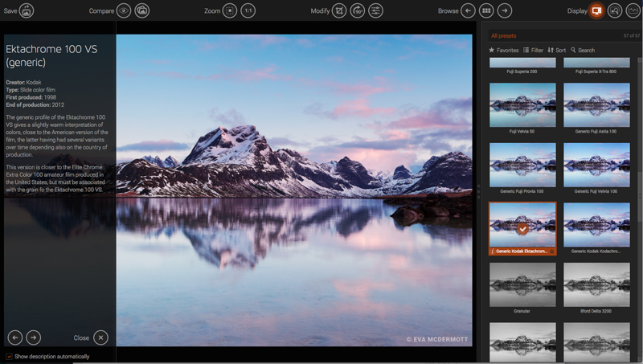Open the Filter presets option
This screenshot has width=643, height=364.
coord(533,50)
